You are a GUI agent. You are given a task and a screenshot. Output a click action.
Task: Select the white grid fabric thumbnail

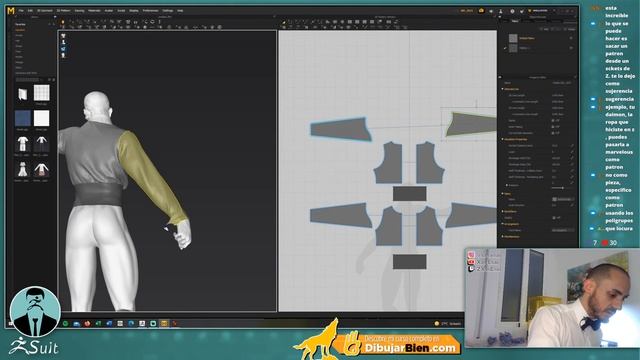[41, 93]
